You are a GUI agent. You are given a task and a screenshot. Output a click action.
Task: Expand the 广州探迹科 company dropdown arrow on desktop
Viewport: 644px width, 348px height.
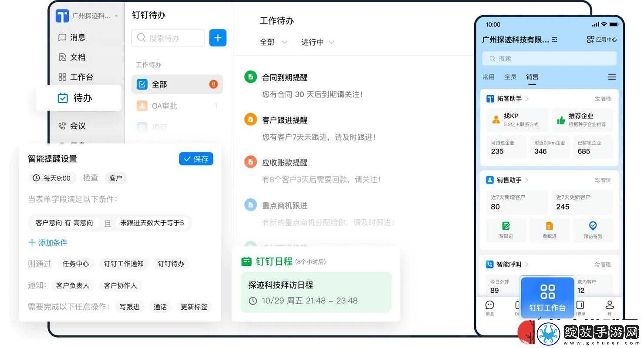[x=116, y=17]
